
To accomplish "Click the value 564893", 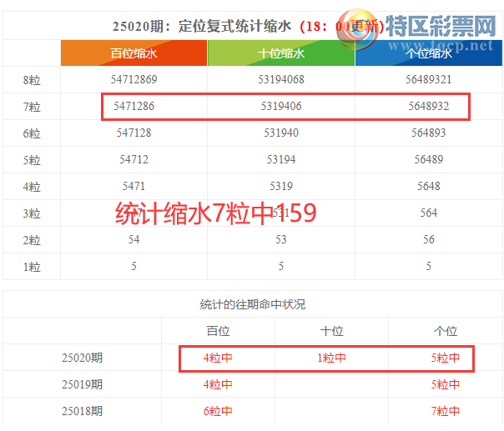I will pos(428,133).
